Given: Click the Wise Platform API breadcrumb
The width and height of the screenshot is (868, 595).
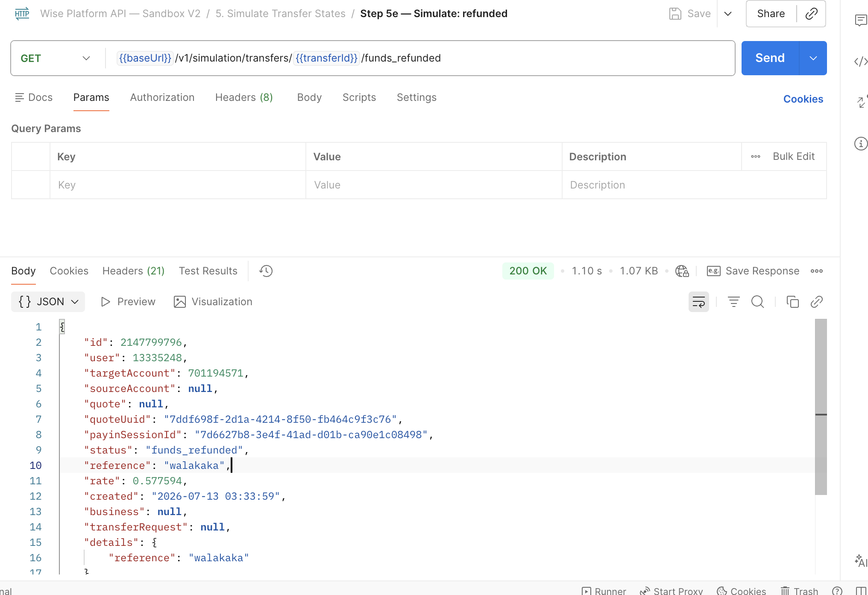Looking at the screenshot, I should point(120,14).
